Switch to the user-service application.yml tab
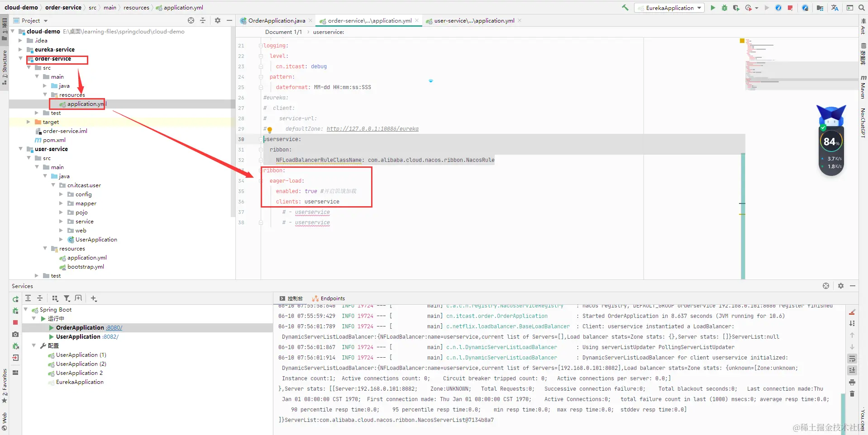This screenshot has height=435, width=868. (x=474, y=20)
